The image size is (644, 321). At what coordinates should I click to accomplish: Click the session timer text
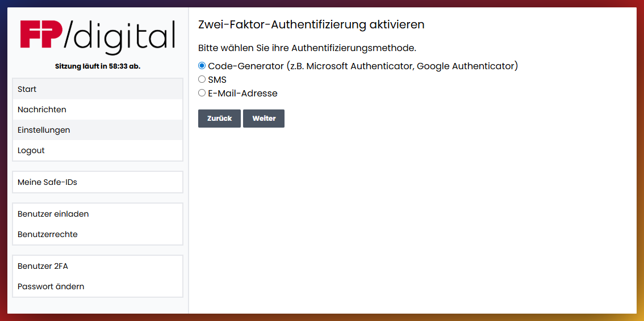coord(98,66)
